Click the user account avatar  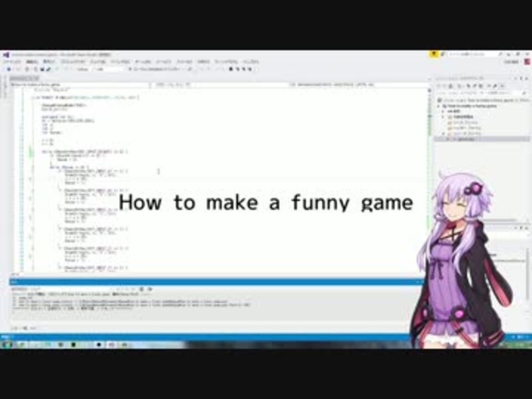[x=528, y=62]
